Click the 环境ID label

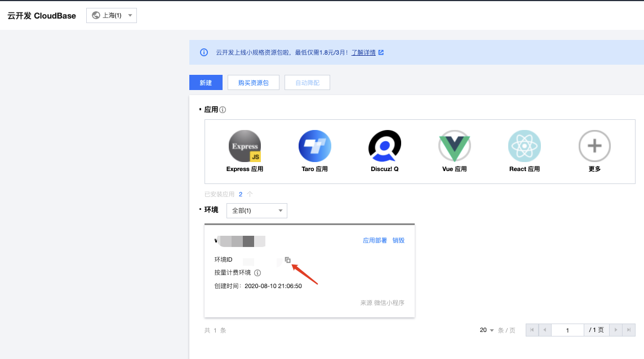[x=224, y=260]
